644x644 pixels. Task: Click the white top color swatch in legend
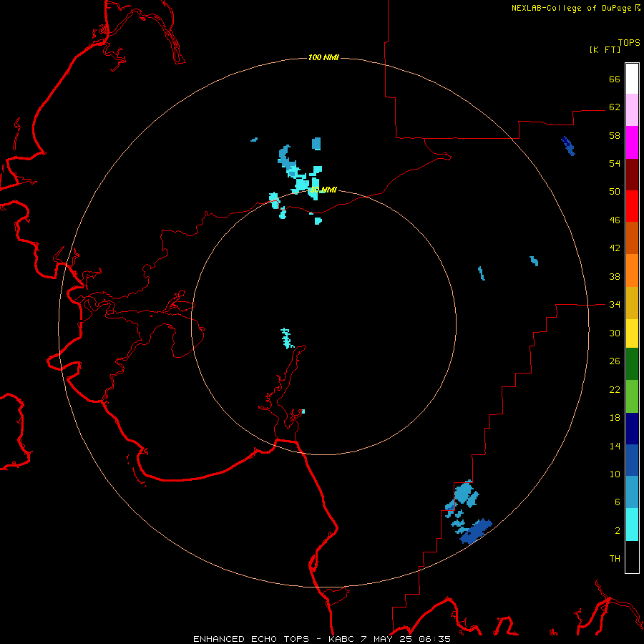coord(632,79)
